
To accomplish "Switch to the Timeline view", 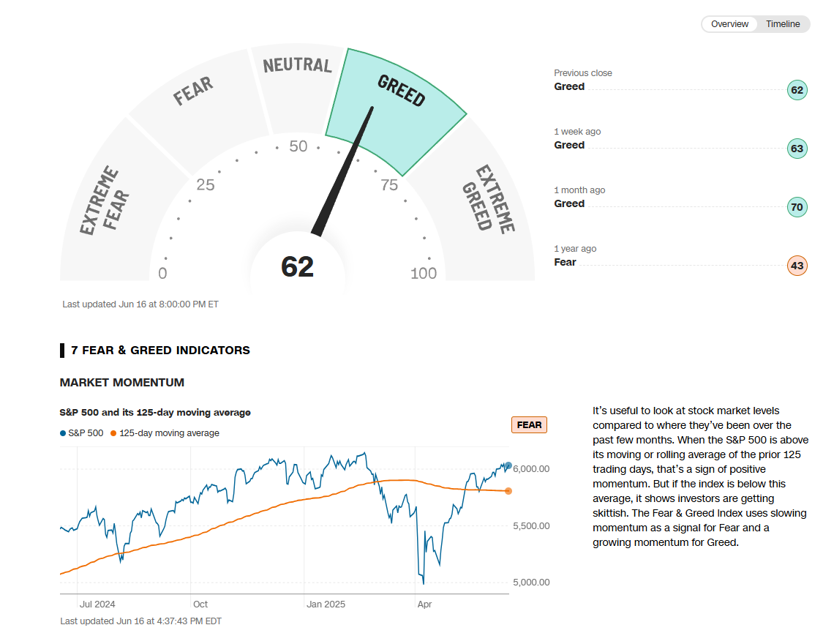I will point(783,24).
